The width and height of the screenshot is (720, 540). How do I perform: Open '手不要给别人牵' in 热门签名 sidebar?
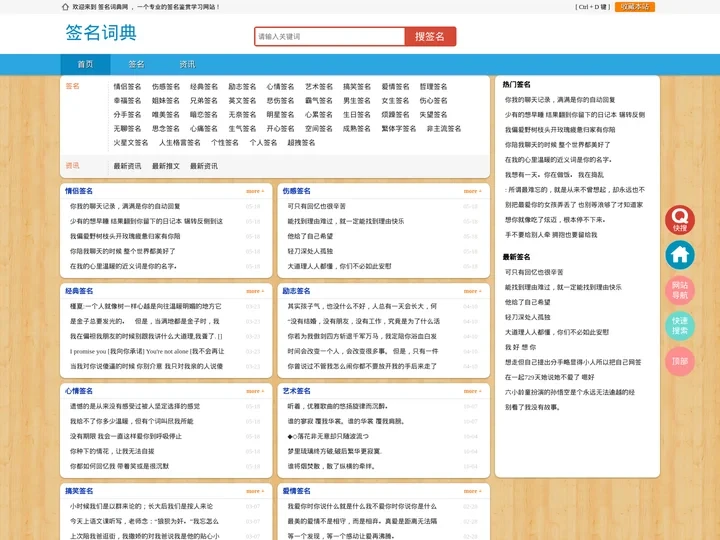click(551, 235)
